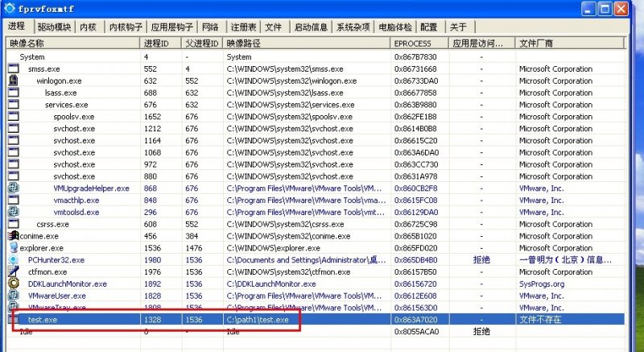This screenshot has width=644, height=352.
Task: Select the services.exe process name
Action: [67, 105]
